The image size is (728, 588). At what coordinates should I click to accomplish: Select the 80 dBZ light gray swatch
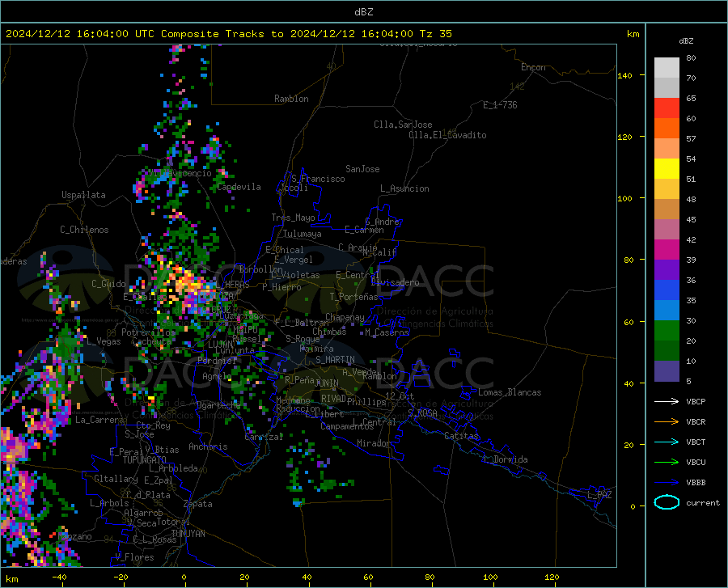click(667, 68)
